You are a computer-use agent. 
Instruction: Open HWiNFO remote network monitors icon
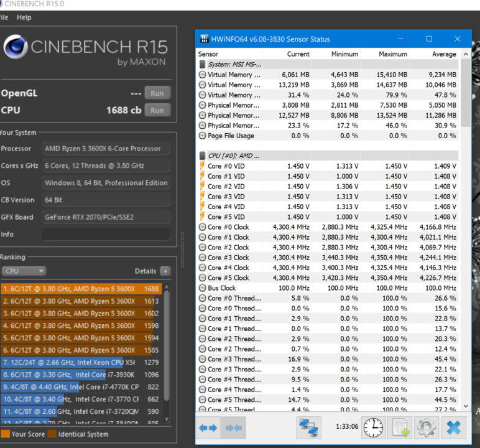[x=308, y=427]
